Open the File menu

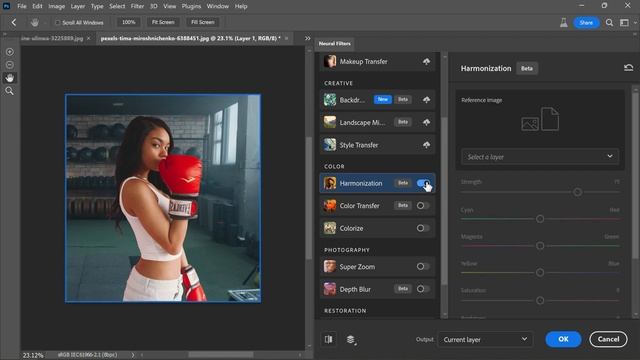point(22,6)
